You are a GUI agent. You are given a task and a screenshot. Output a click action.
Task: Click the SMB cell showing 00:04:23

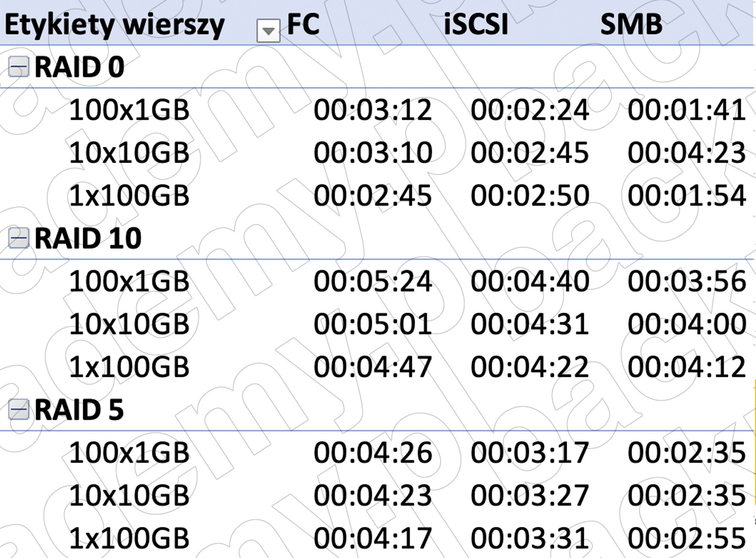point(687,153)
